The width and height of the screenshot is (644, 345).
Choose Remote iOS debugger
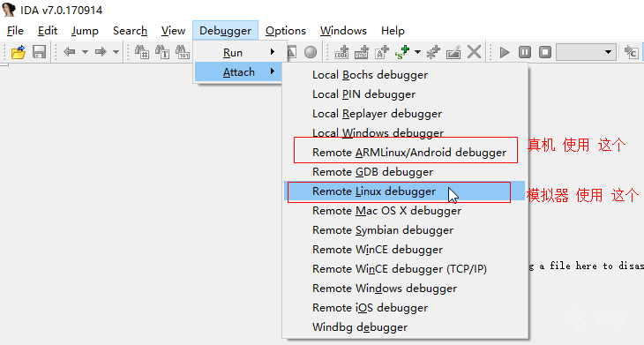pos(405,308)
